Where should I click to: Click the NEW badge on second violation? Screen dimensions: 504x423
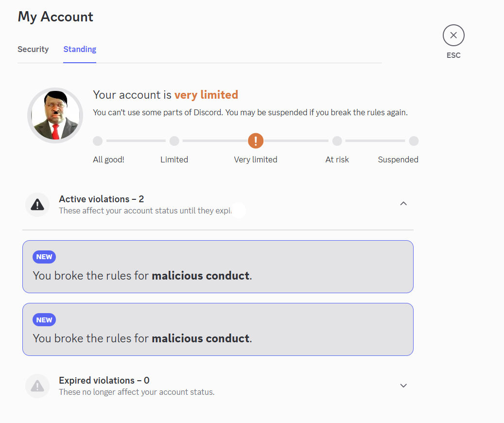tap(44, 320)
